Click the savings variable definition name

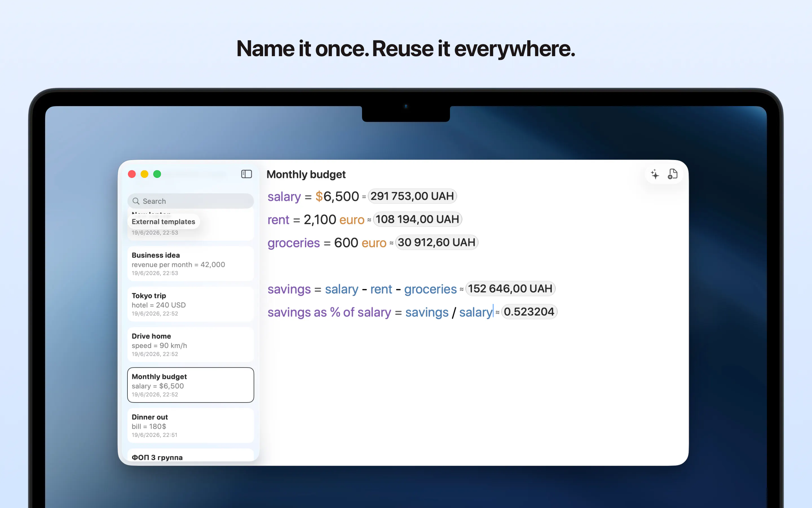pyautogui.click(x=289, y=290)
